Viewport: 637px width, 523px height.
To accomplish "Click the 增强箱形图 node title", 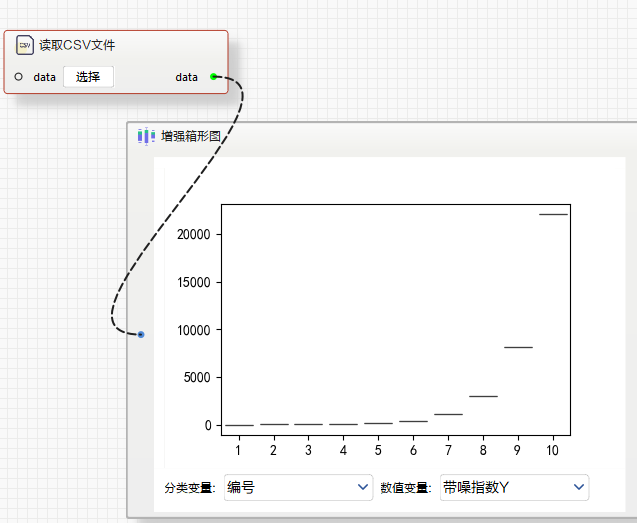I will click(191, 136).
